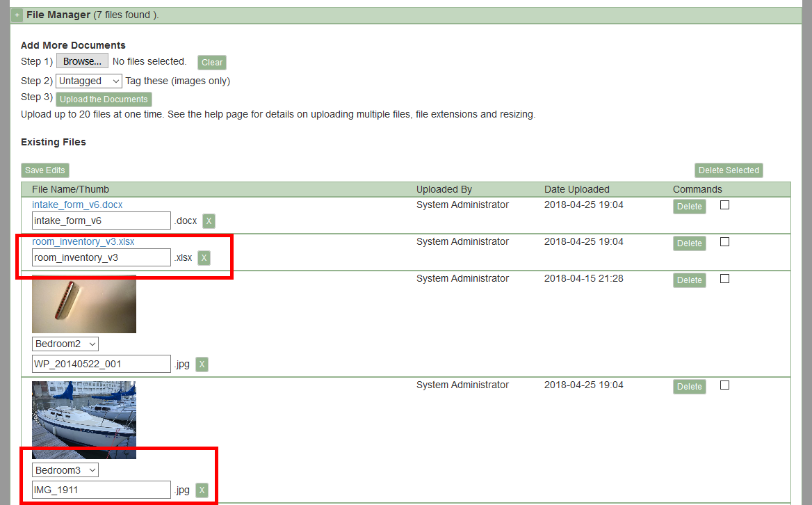The height and width of the screenshot is (505, 812).
Task: Delete the IMG_1911 image
Action: click(689, 387)
